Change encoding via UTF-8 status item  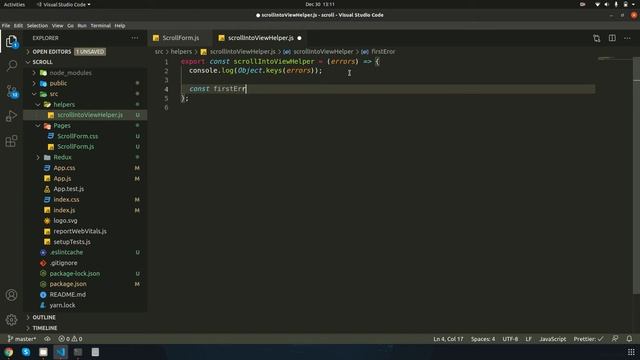[510, 339]
